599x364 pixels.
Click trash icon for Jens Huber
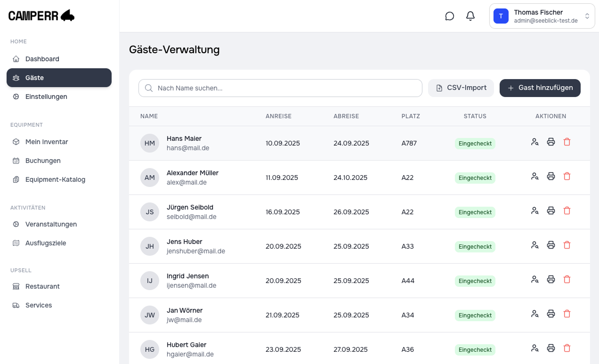point(567,245)
